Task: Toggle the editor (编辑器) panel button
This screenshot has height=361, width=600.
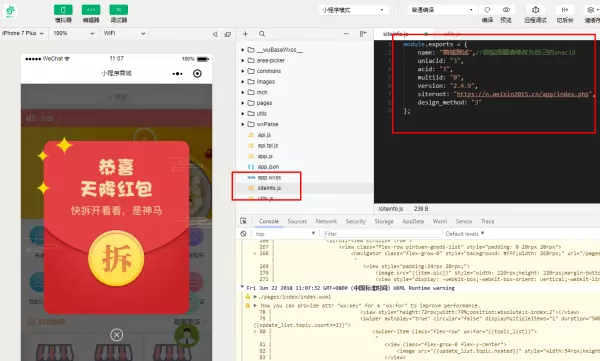Action: [91, 10]
